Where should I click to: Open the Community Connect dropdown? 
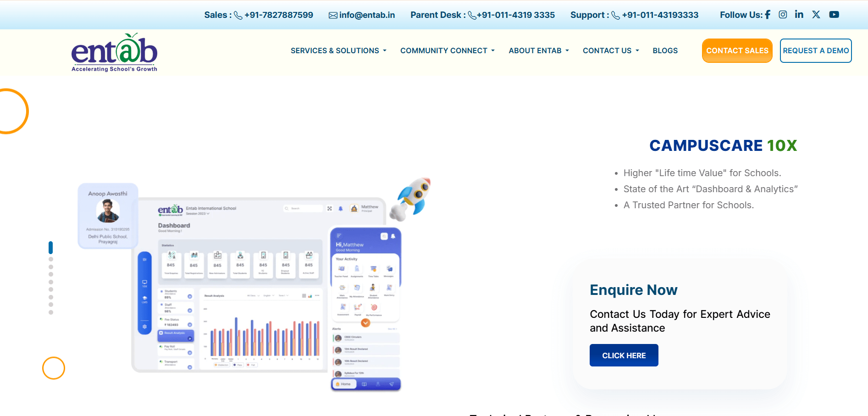(447, 50)
